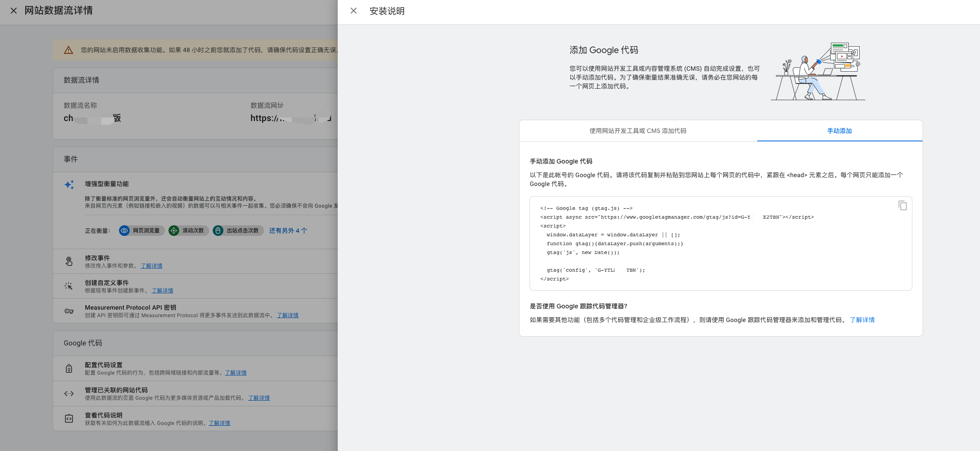
Task: Click the 手动添加 Google 代码 heading
Action: click(x=561, y=161)
